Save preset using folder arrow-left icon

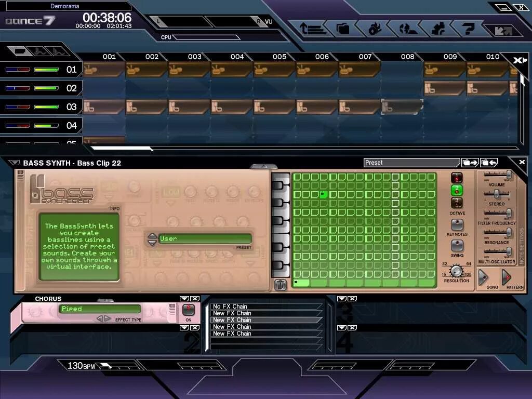tap(489, 163)
